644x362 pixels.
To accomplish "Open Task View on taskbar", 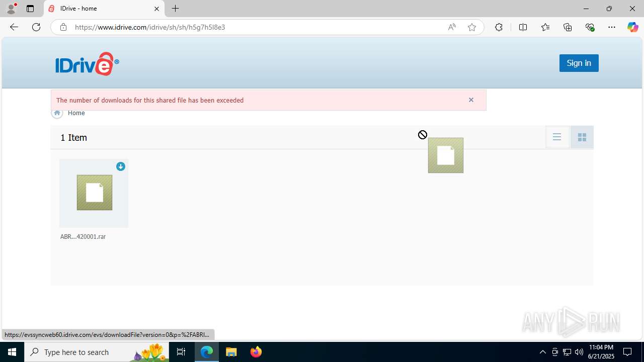I will [x=181, y=352].
